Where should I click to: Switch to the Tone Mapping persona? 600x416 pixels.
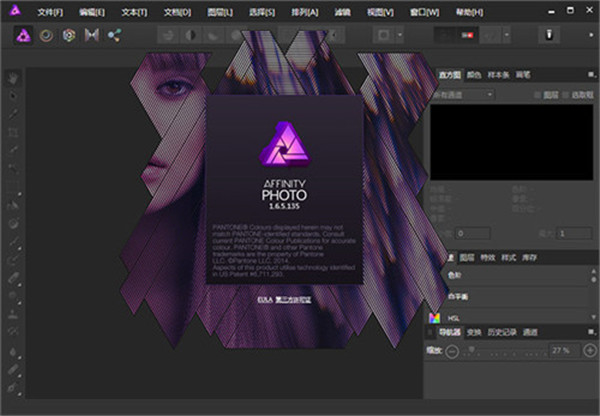[x=92, y=36]
